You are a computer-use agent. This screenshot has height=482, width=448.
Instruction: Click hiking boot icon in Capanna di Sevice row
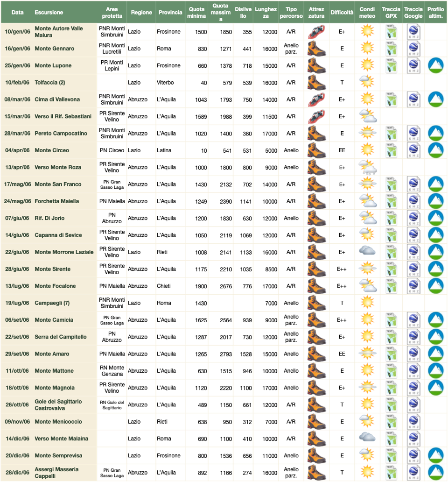[316, 235]
